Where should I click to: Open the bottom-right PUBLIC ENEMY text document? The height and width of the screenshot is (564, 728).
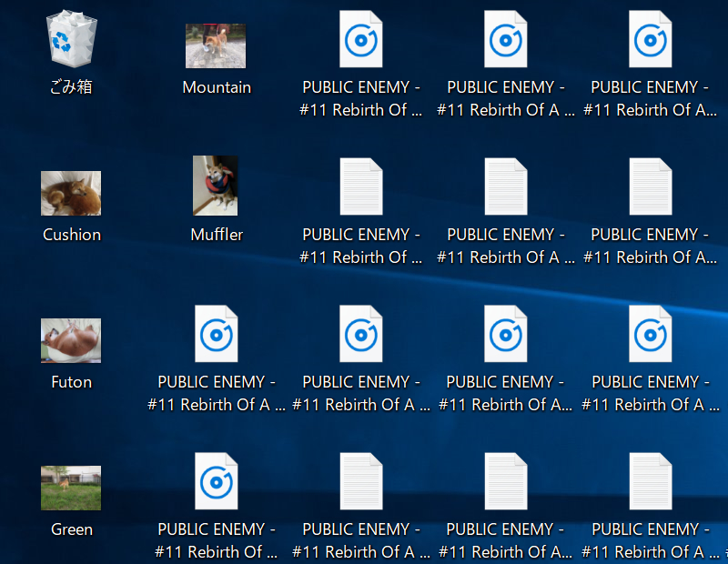[x=651, y=481]
